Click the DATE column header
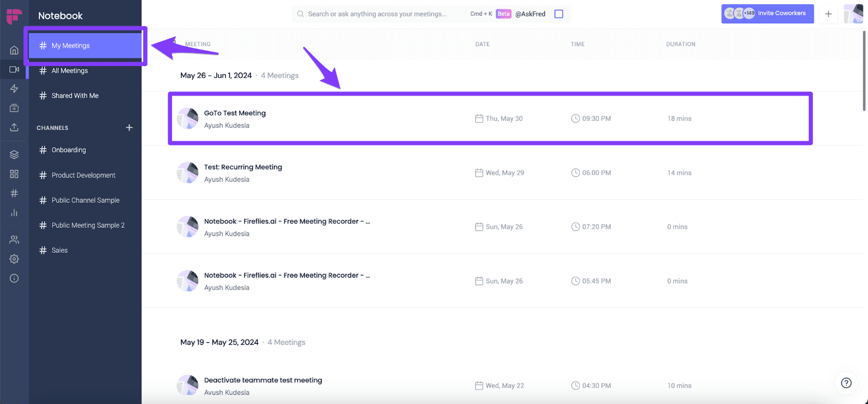 click(482, 44)
